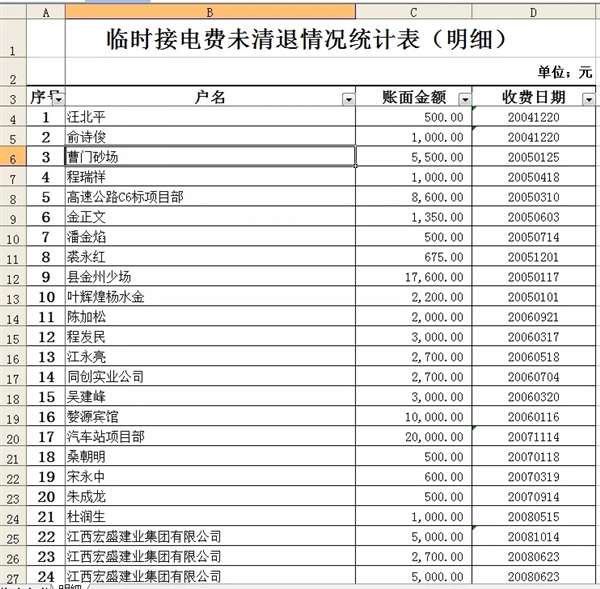The width and height of the screenshot is (600, 589).
Task: Select cell containing 同创实业公司
Action: pyautogui.click(x=210, y=376)
